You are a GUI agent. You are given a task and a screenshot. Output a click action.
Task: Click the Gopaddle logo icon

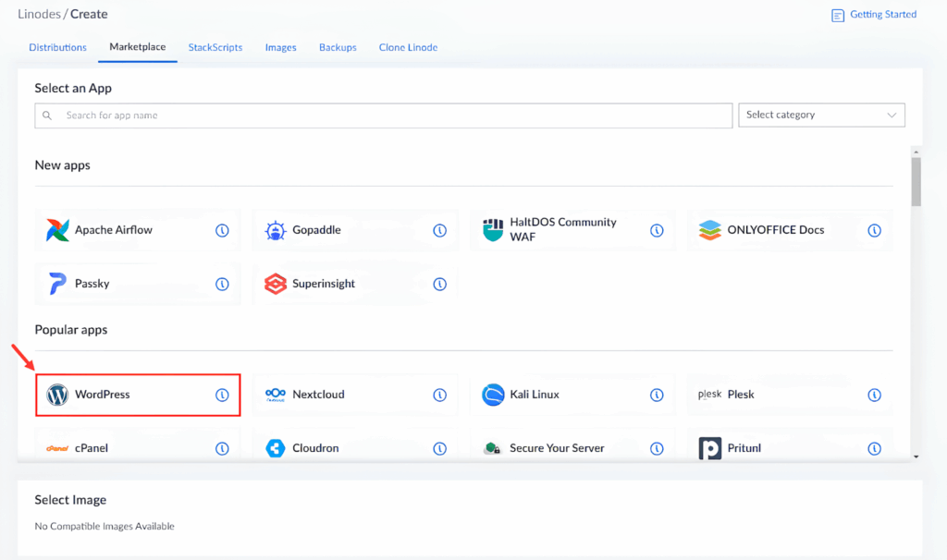click(276, 230)
